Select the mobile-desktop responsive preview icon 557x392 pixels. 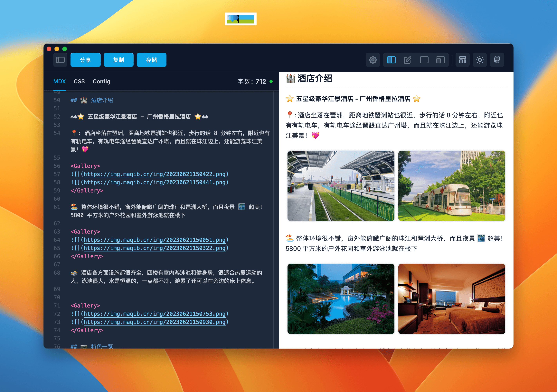440,60
